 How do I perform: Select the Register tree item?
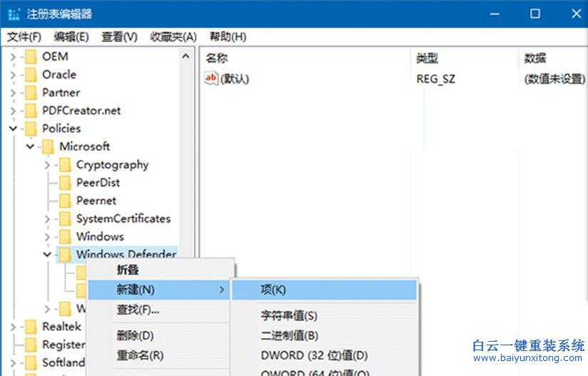click(64, 345)
